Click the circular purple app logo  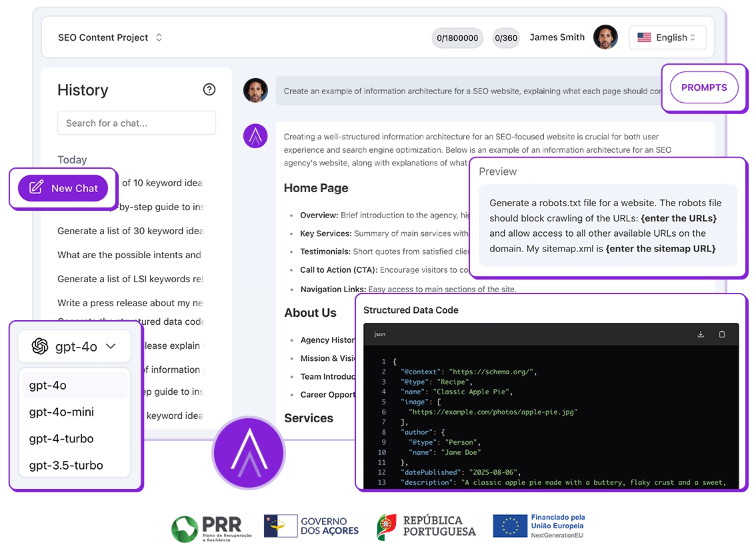249,452
